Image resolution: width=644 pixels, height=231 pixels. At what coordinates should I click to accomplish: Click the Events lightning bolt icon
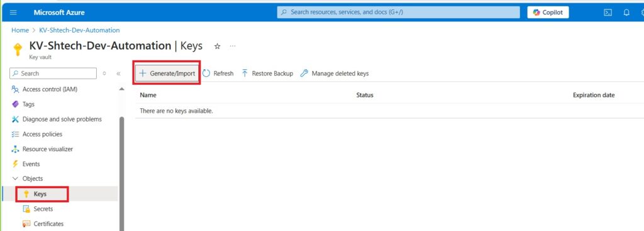click(x=15, y=164)
